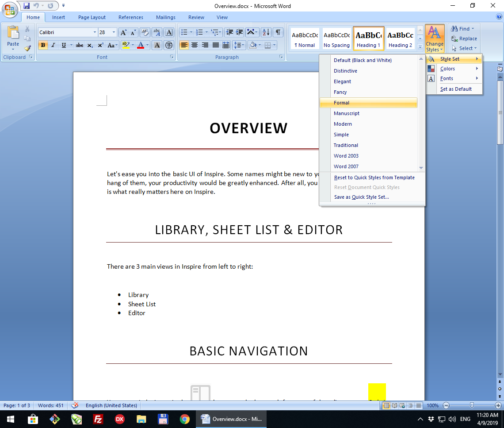Open the font size dropdown
This screenshot has height=428, width=504.
[x=114, y=32]
